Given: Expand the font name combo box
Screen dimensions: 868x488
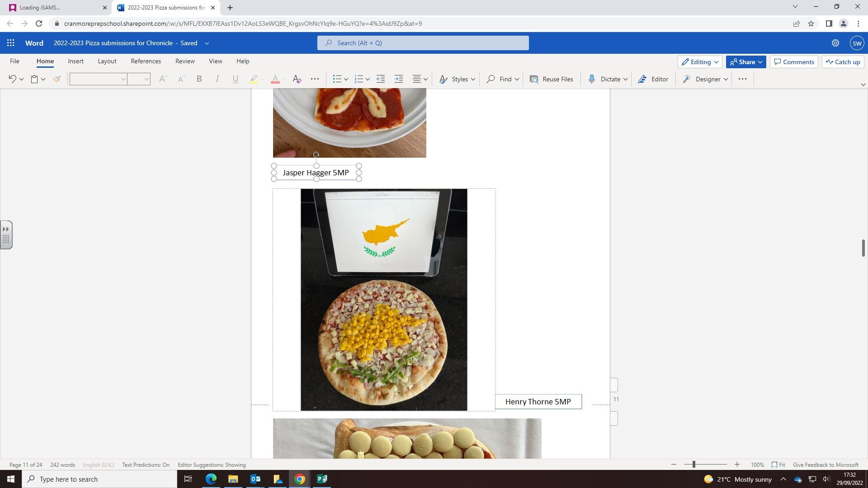Looking at the screenshot, I should click(x=123, y=79).
